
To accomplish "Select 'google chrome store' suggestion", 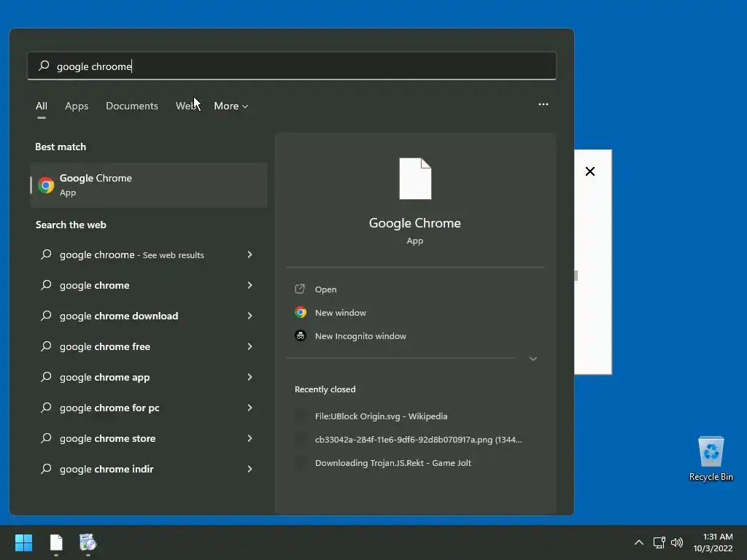I will 147,438.
